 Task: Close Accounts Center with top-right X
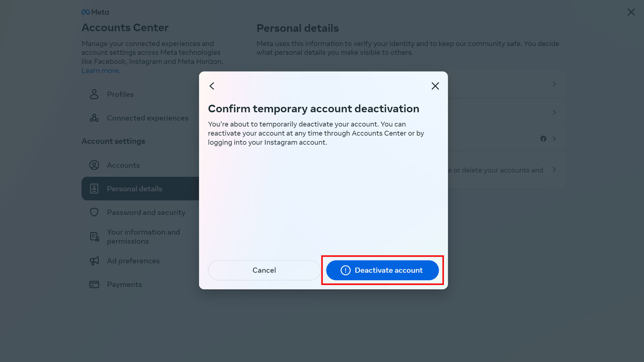point(631,12)
